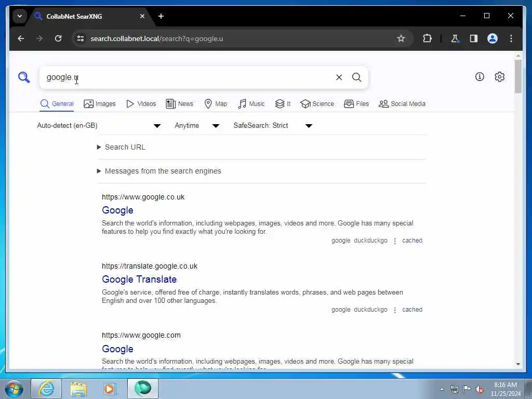Viewport: 532px width, 399px height.
Task: Open the Google Translate result link
Action: click(x=139, y=280)
